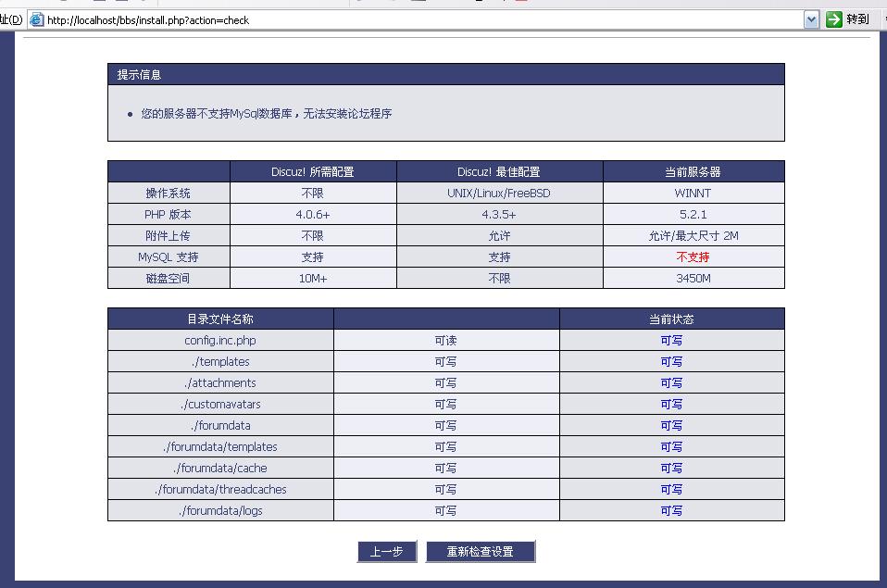887x588 pixels.
Task: Click the Discuz! 所需配置 column header
Action: tap(313, 171)
